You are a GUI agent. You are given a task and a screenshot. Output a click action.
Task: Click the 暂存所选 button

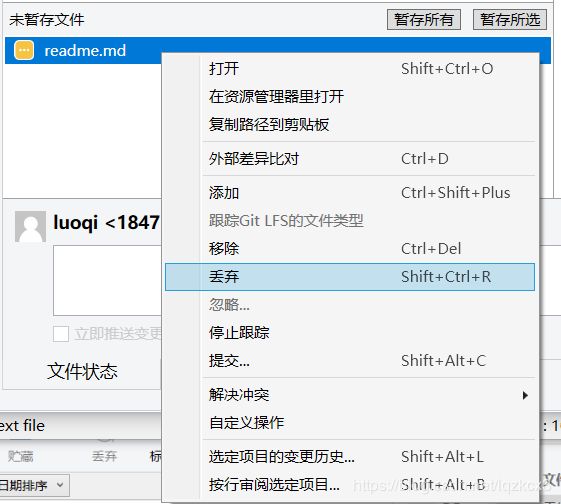click(x=510, y=19)
